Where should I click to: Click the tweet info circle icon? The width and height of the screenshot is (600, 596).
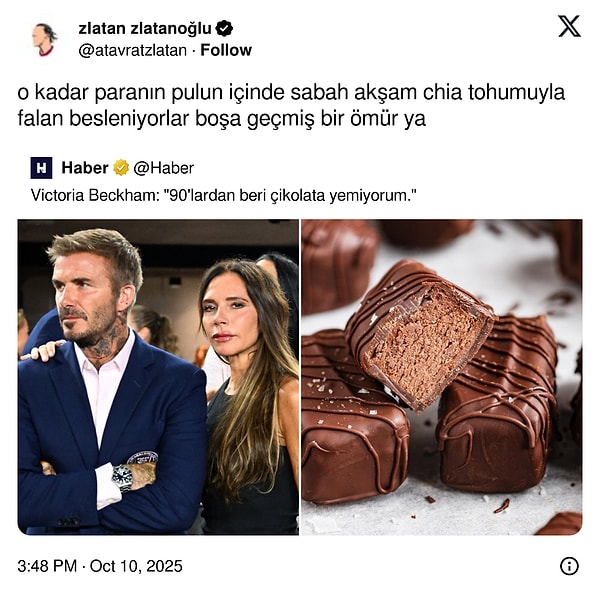(569, 566)
